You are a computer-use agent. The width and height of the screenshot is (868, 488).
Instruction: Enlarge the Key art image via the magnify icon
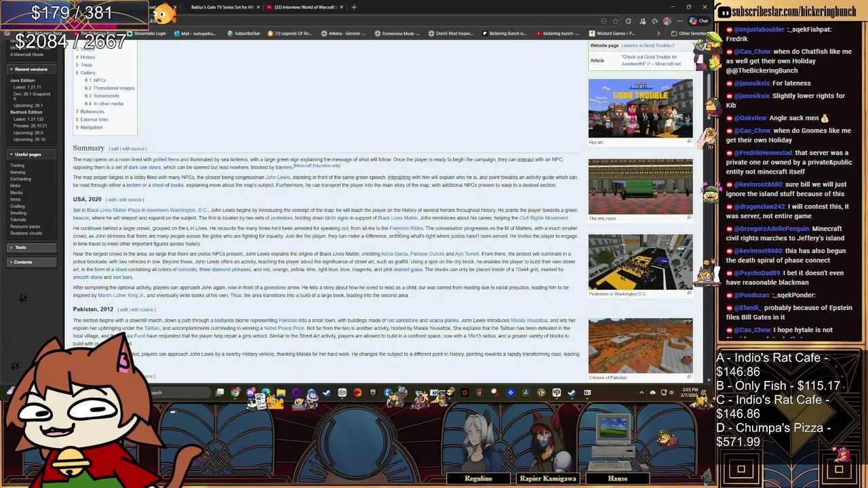pyautogui.click(x=690, y=142)
